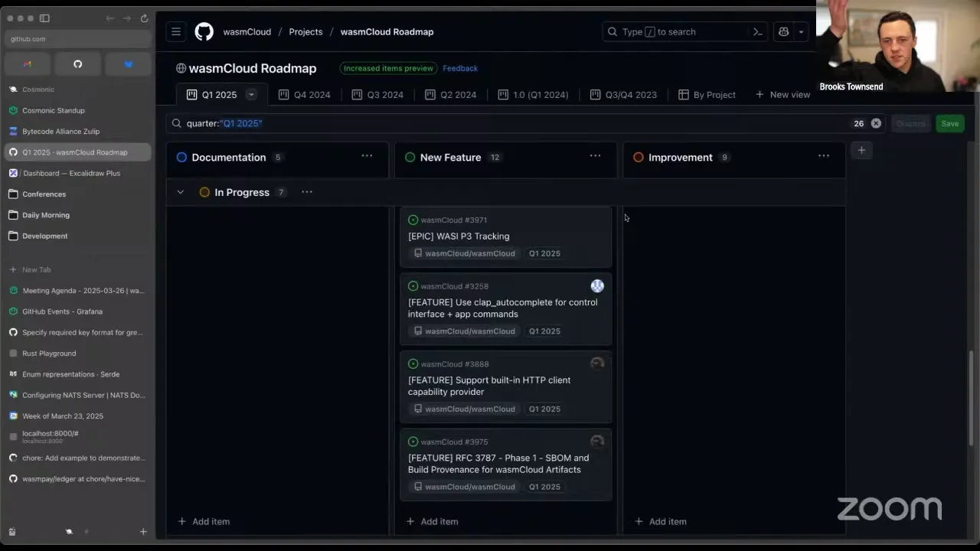
Task: Go back with the browser back arrow
Action: point(110,18)
